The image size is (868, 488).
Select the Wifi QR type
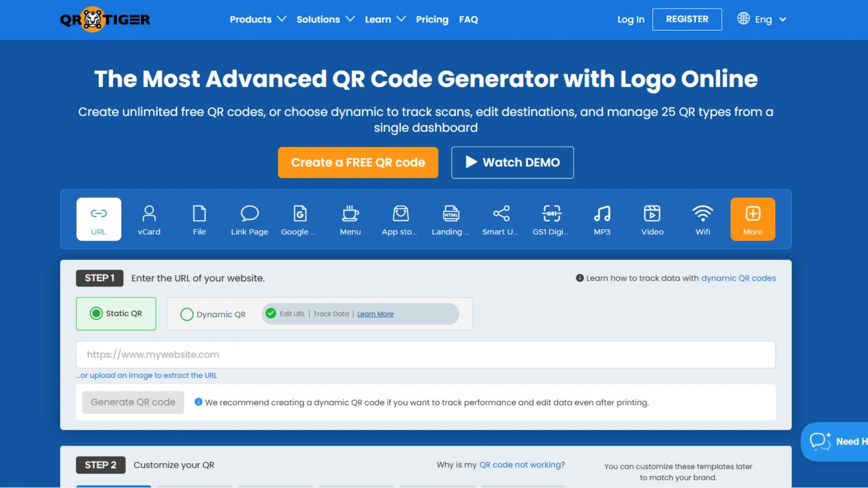703,219
